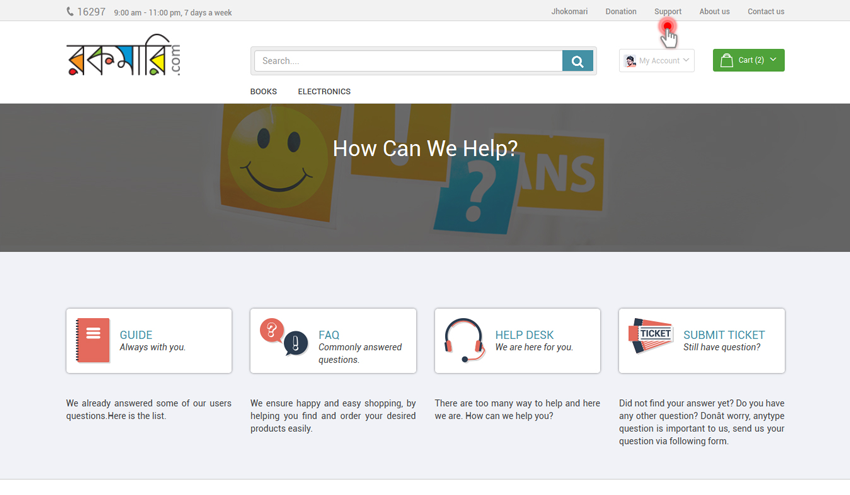Click the FAQ speech bubbles icon

click(x=284, y=338)
